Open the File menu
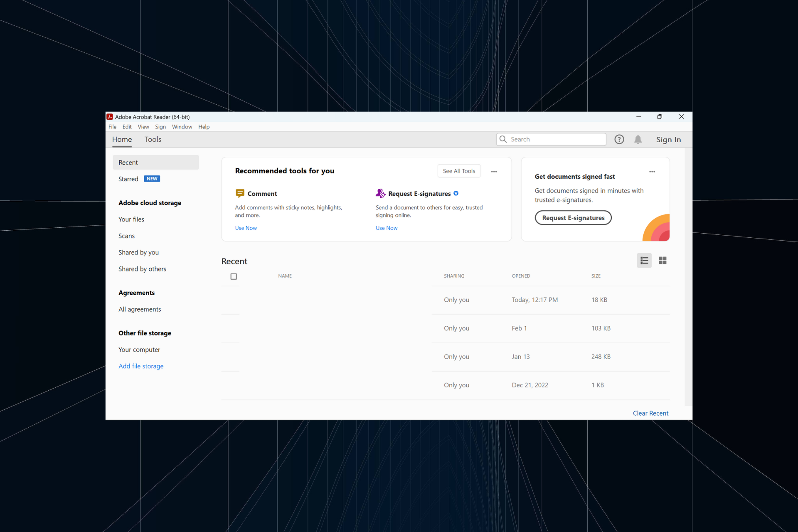Image resolution: width=798 pixels, height=532 pixels. click(x=112, y=127)
